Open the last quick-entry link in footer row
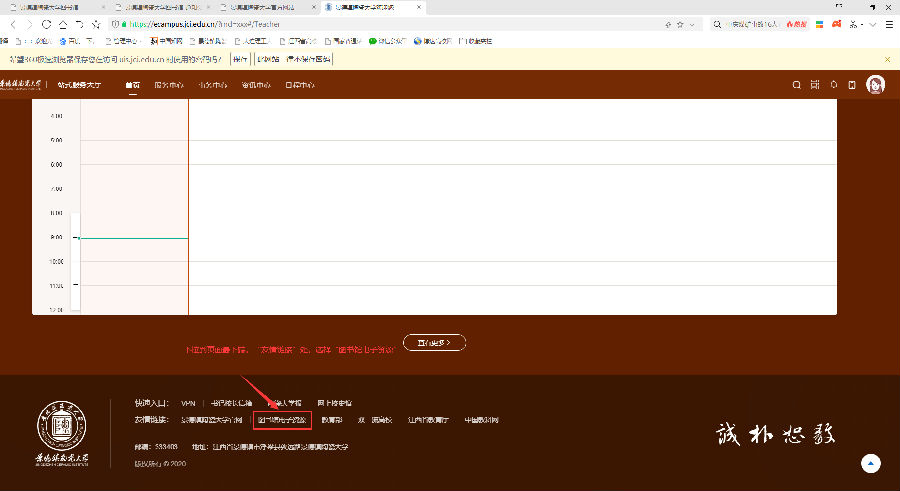This screenshot has height=491, width=900. 335,403
